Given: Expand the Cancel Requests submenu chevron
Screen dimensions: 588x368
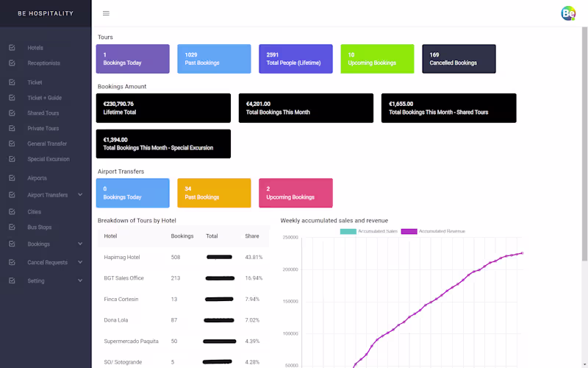Looking at the screenshot, I should pos(80,262).
